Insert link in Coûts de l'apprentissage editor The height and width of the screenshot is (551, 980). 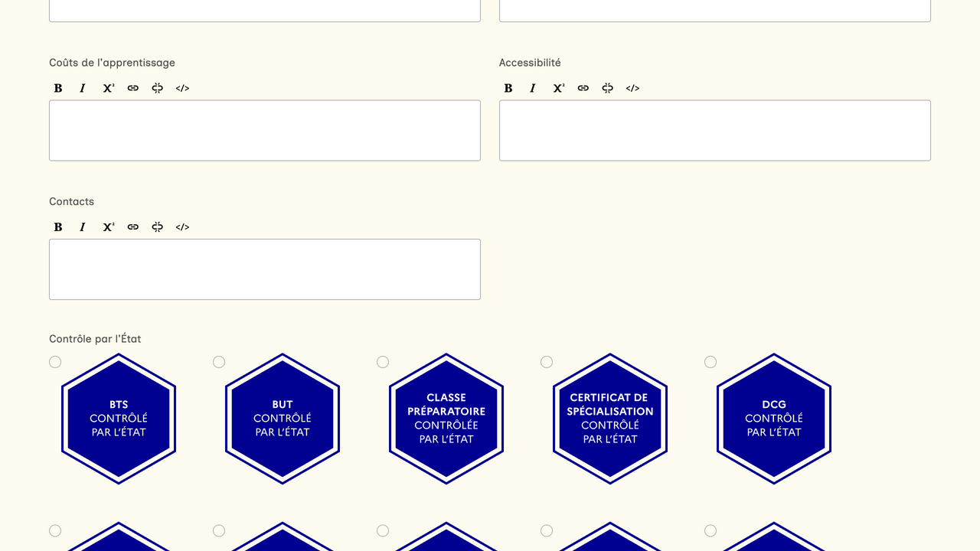(133, 88)
